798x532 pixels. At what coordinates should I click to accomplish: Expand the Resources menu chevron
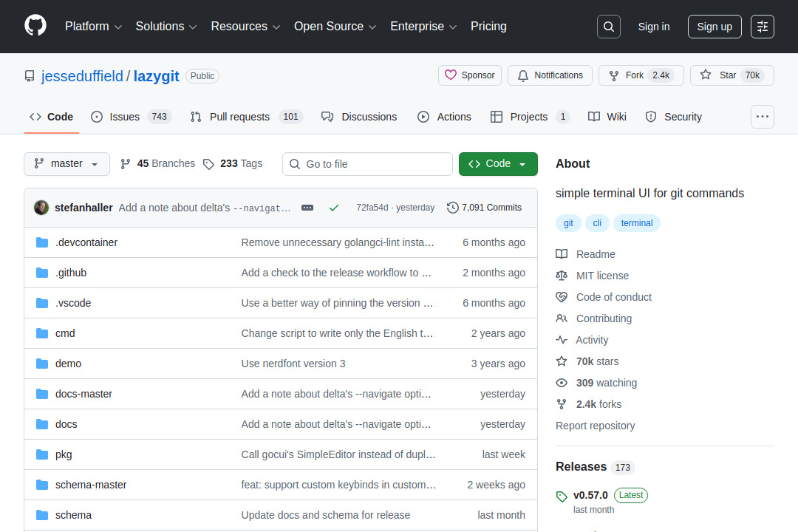click(276, 27)
